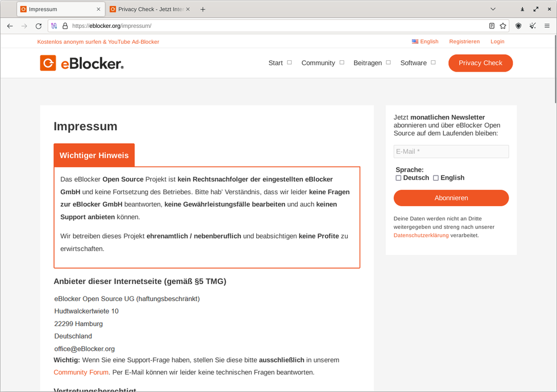Click the eBlocker logo

pyautogui.click(x=82, y=63)
